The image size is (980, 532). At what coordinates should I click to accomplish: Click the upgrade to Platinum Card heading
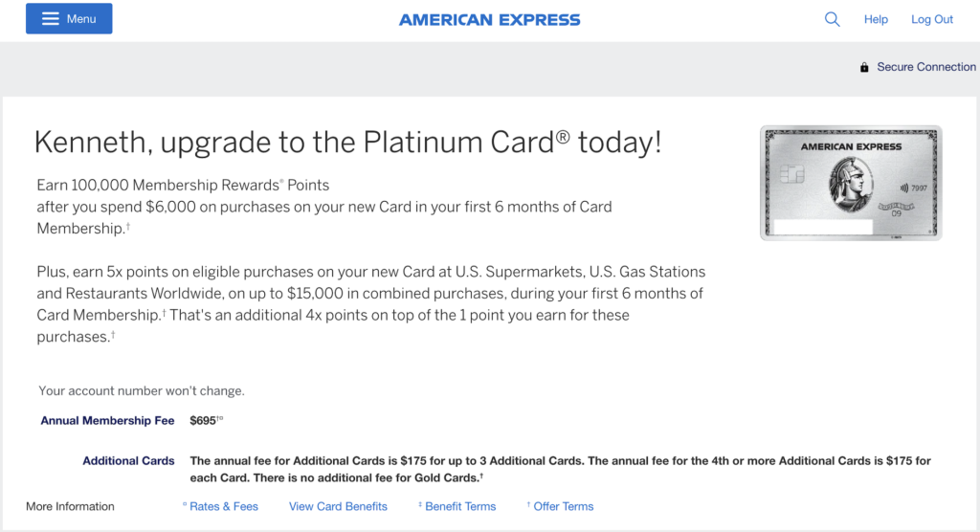[x=347, y=143]
